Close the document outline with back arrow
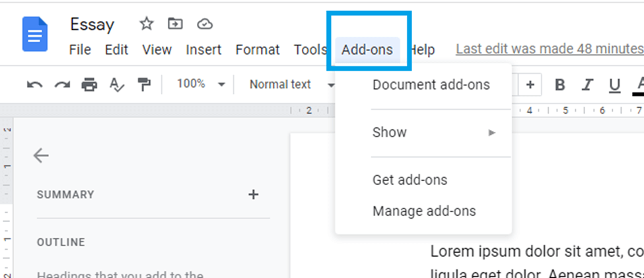 (41, 156)
